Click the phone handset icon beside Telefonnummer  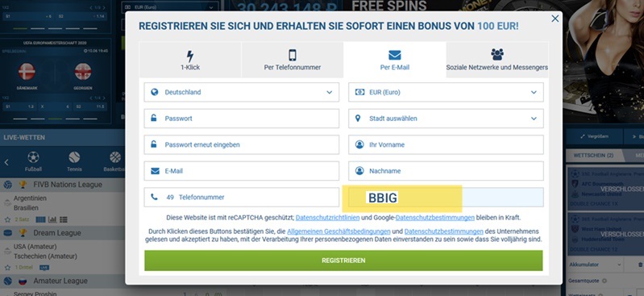[x=154, y=197]
